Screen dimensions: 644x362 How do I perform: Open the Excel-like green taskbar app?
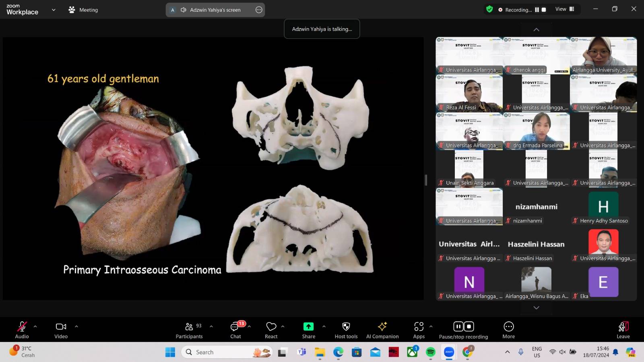(412, 352)
